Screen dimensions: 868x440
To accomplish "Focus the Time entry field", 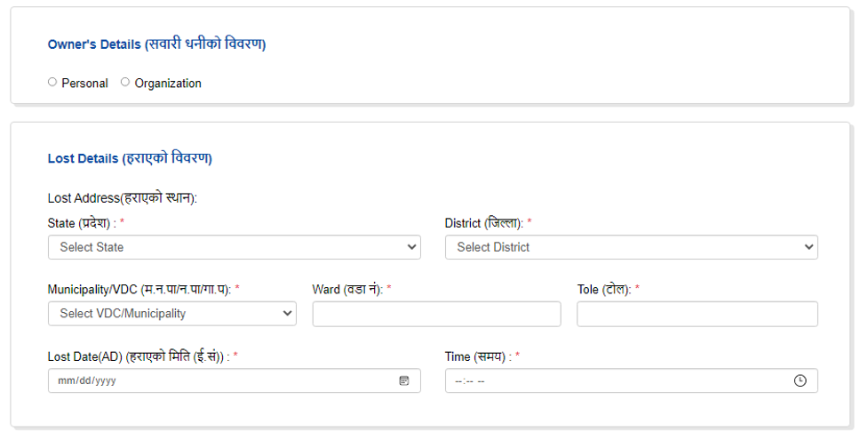I will (x=631, y=380).
